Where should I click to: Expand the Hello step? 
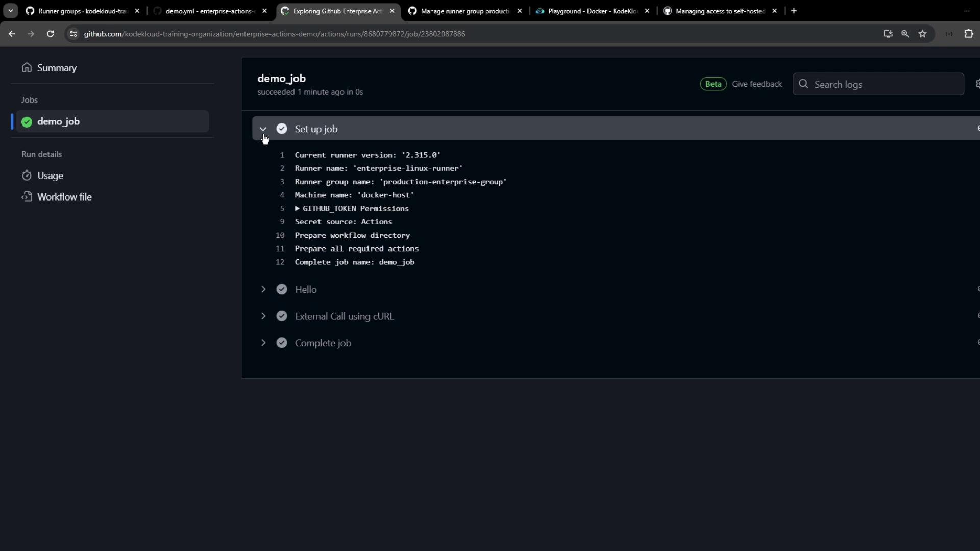(x=263, y=289)
